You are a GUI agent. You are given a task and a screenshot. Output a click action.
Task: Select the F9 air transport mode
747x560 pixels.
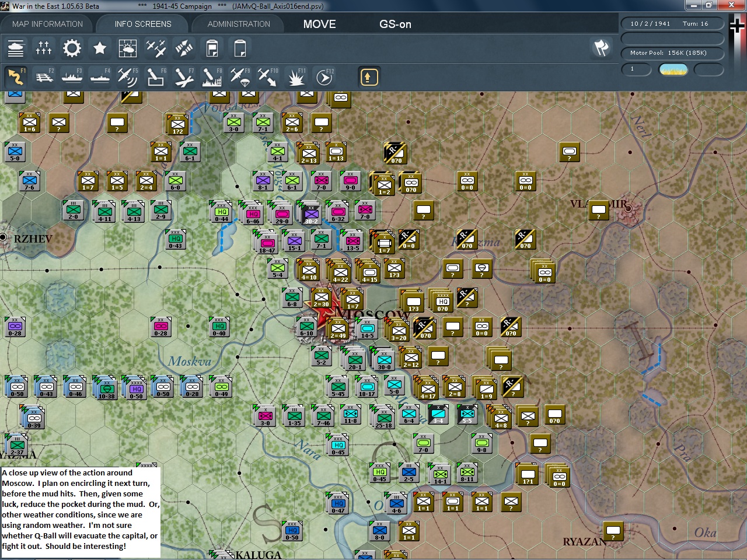click(240, 77)
